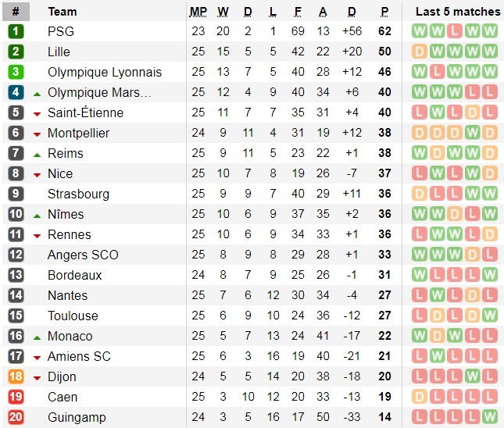
Task: Open the Angers SCO team link
Action: click(x=83, y=255)
